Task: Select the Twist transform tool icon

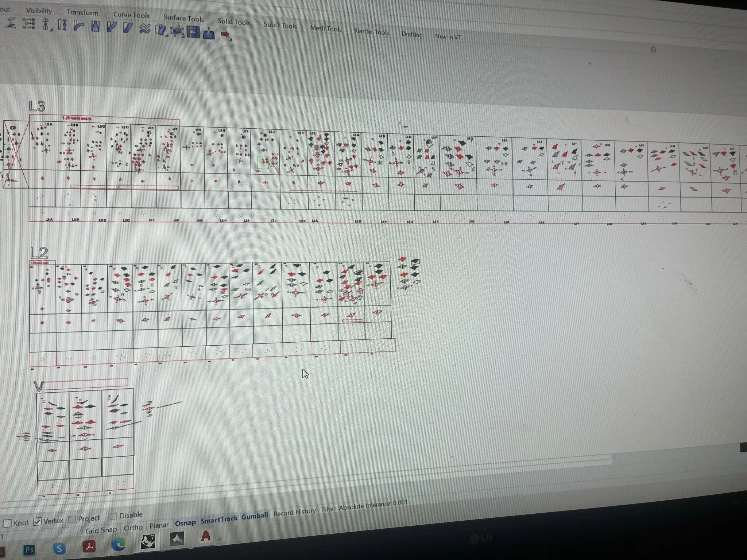Action: pos(62,26)
